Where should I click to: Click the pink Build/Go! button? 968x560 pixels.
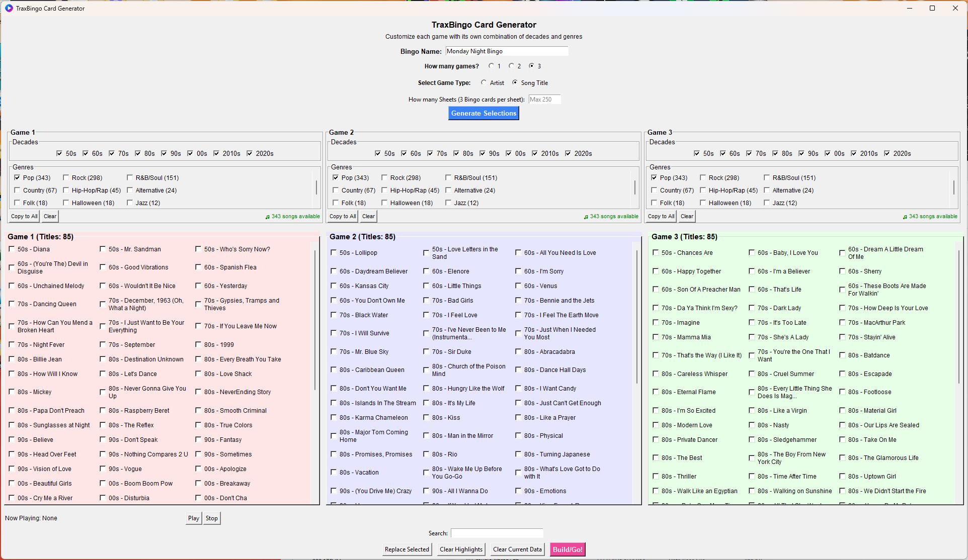point(567,549)
